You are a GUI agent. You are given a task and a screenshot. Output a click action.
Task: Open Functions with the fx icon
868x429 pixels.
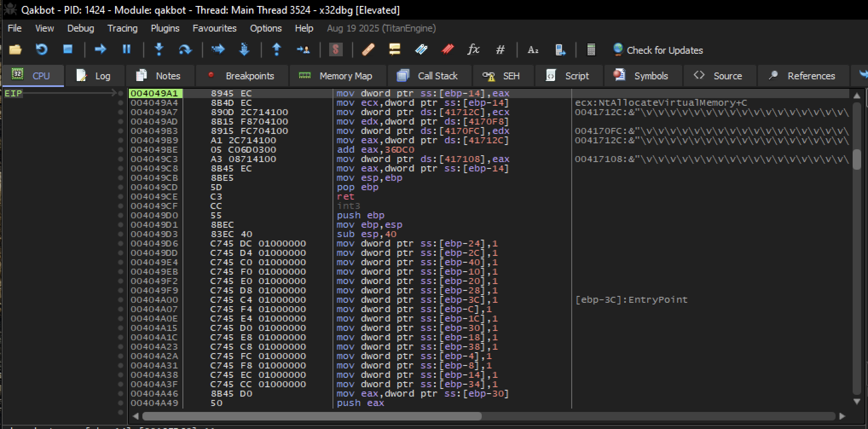coord(473,50)
